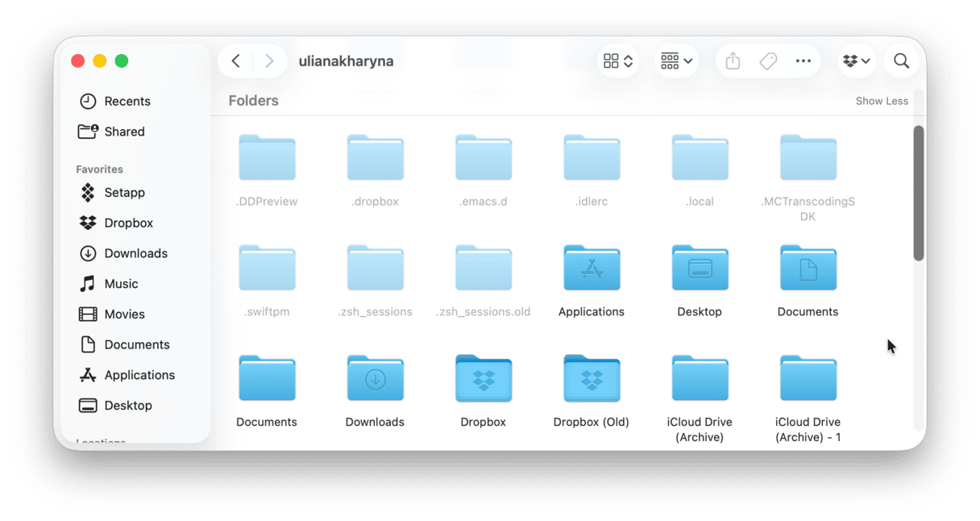Select Downloads in the sidebar
The image size is (980, 521).
(x=135, y=253)
